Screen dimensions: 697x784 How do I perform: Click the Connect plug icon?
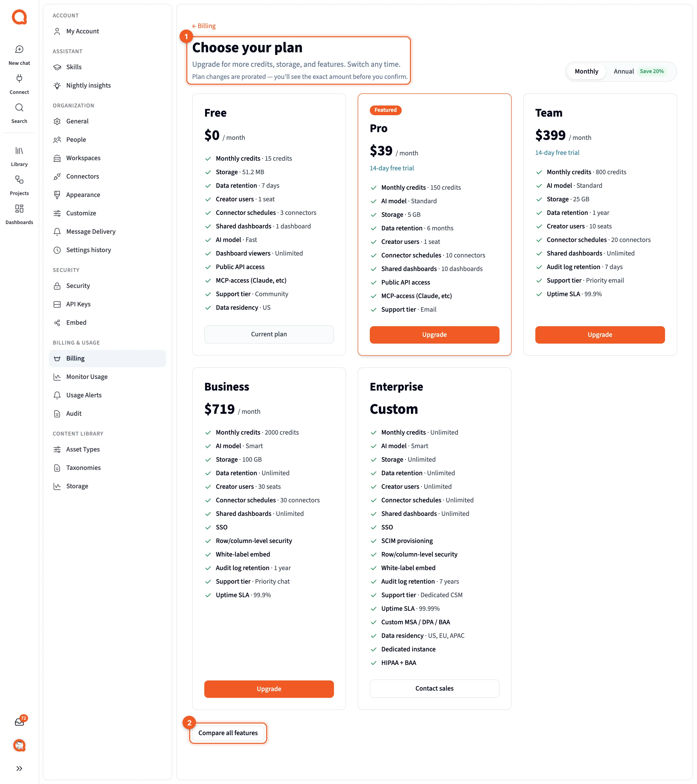[19, 78]
